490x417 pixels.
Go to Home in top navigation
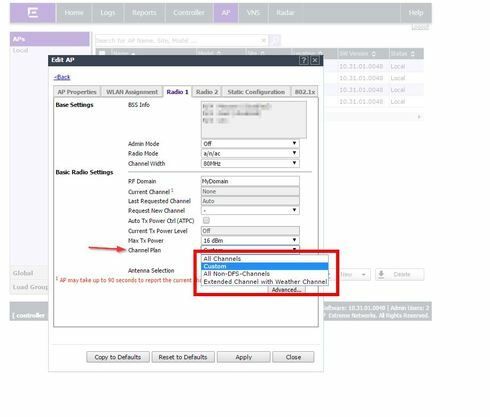tap(74, 13)
